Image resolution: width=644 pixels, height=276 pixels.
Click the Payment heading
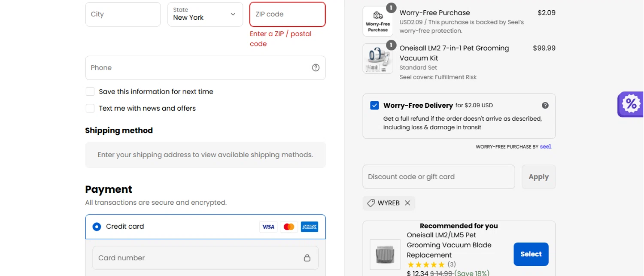(x=109, y=189)
